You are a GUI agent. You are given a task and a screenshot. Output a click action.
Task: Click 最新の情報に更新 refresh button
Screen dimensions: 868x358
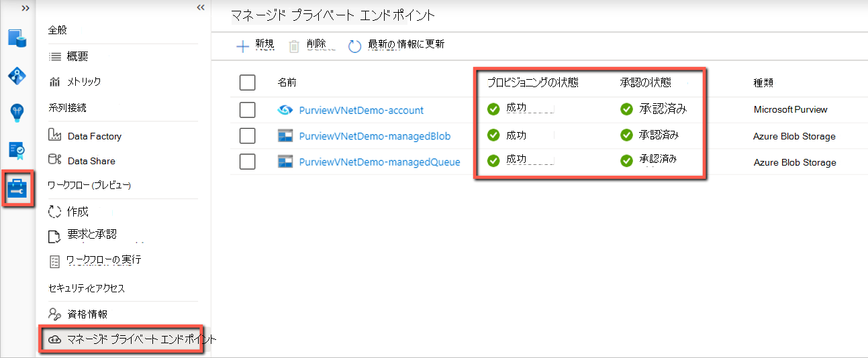coord(396,45)
